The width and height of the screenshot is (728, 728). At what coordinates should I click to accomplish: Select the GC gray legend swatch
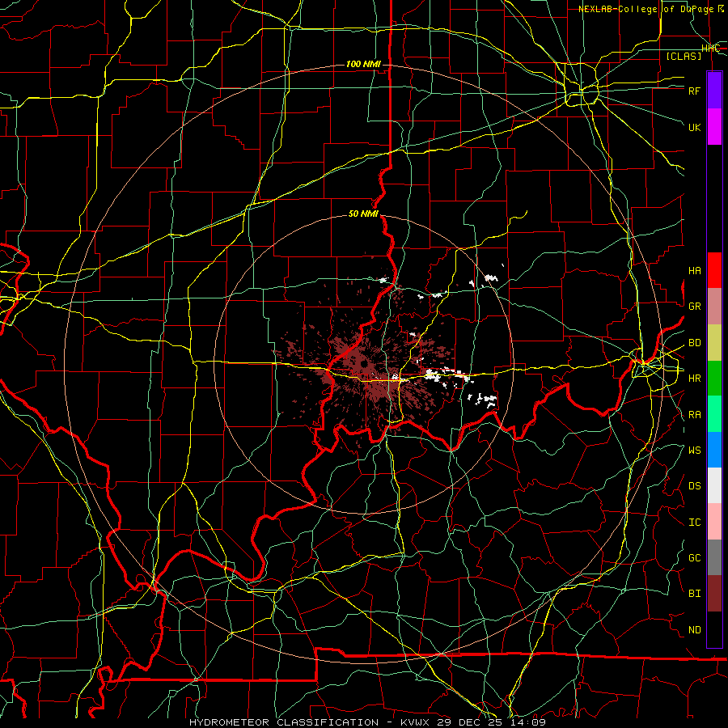(x=714, y=557)
